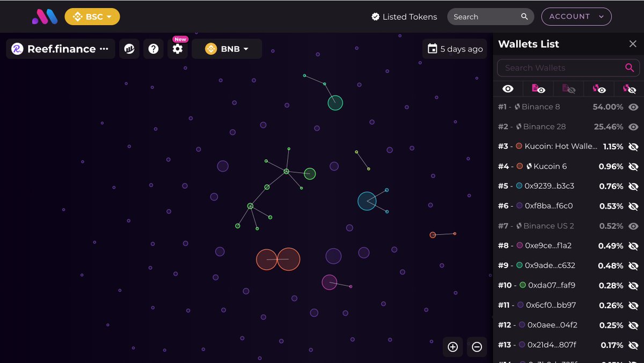Toggle the show exchanges icon
The width and height of the screenshot is (644, 363).
(599, 89)
